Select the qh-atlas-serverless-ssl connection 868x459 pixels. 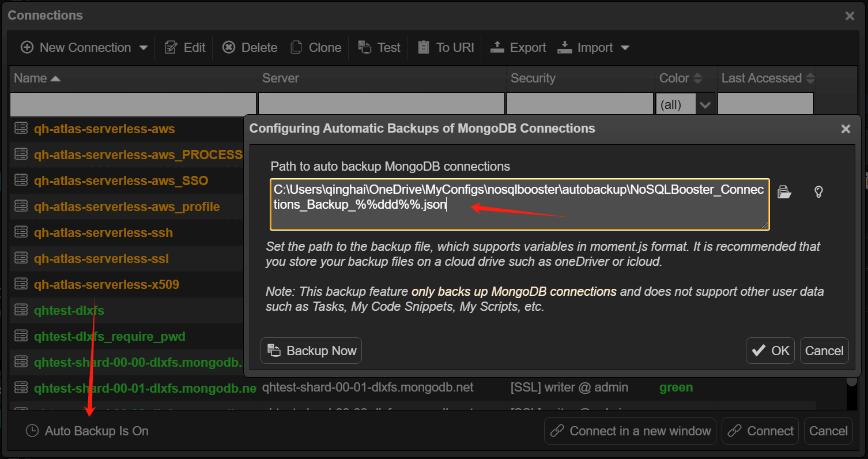click(x=101, y=258)
